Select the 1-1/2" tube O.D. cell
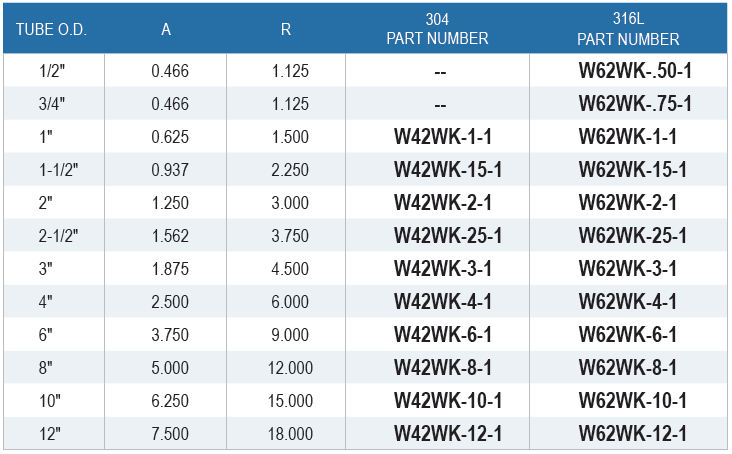 58,170
